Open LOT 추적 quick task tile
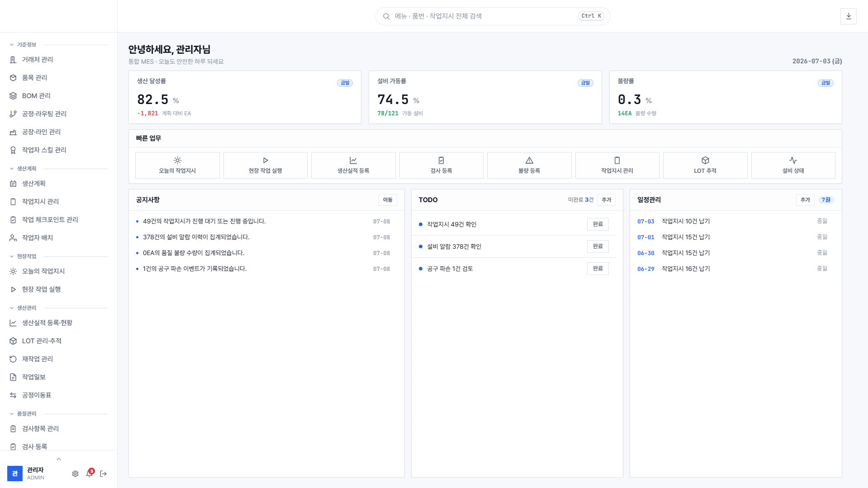This screenshot has height=488, width=868. tap(705, 165)
